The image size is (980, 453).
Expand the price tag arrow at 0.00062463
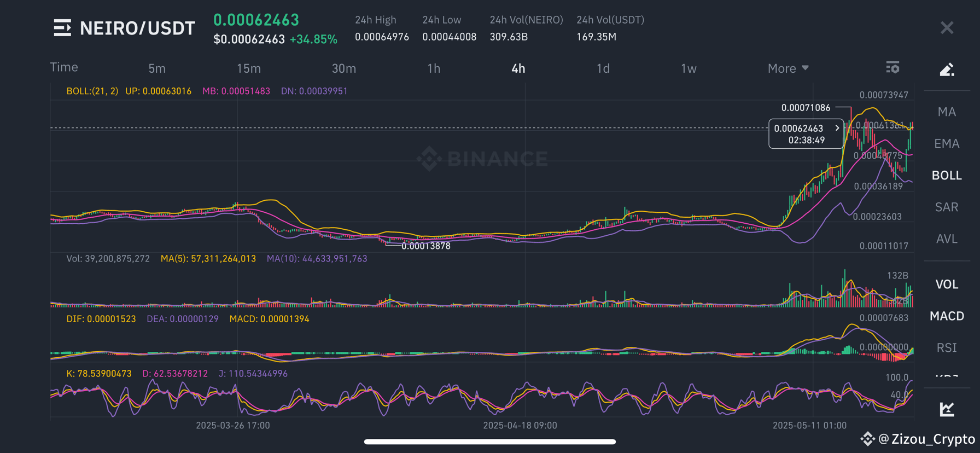point(837,128)
